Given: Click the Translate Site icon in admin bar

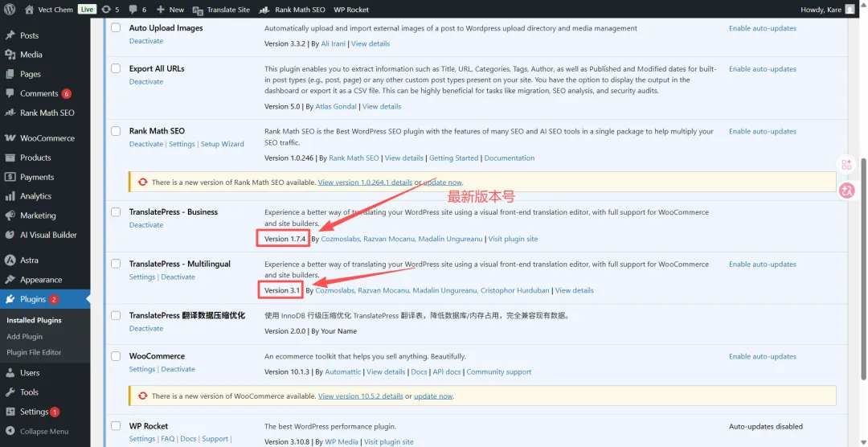Looking at the screenshot, I should click(198, 10).
